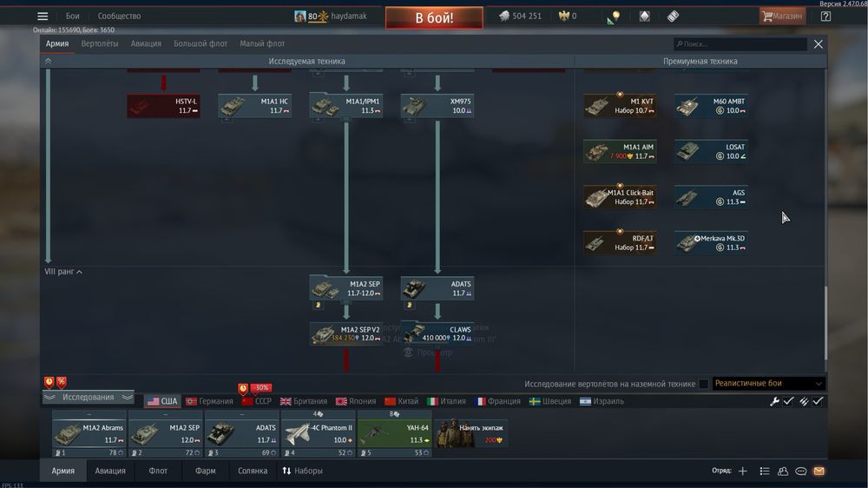Switch to the Малый флот tab
The height and width of the screenshot is (488, 868).
tap(262, 43)
